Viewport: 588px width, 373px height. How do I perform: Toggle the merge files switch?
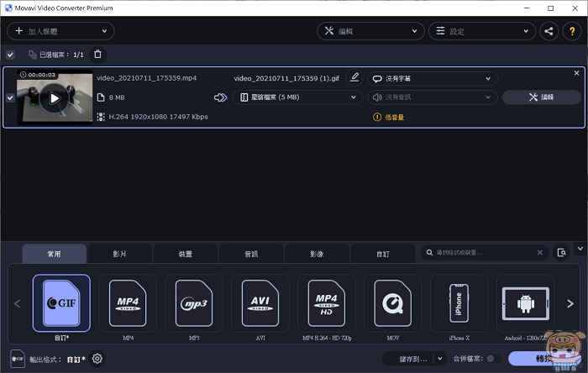click(493, 359)
